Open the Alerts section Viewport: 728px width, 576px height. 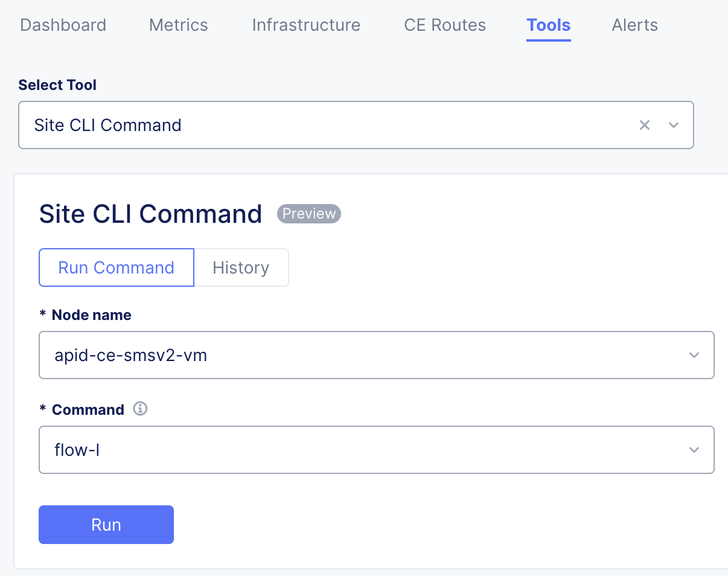pos(634,25)
